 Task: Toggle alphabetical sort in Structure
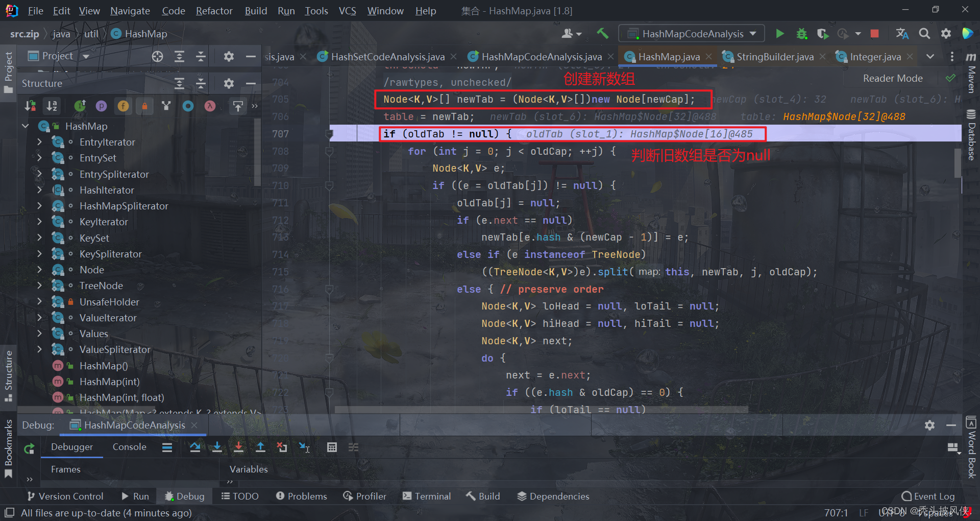click(52, 106)
